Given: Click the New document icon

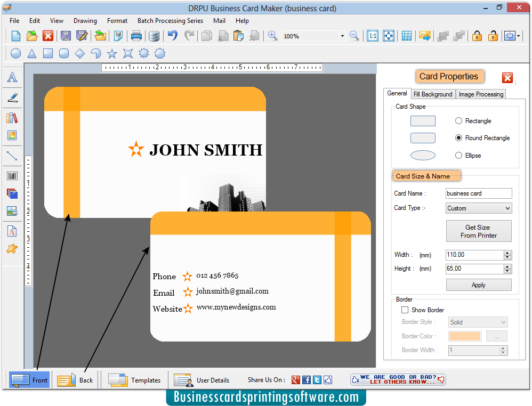Looking at the screenshot, I should pyautogui.click(x=16, y=36).
